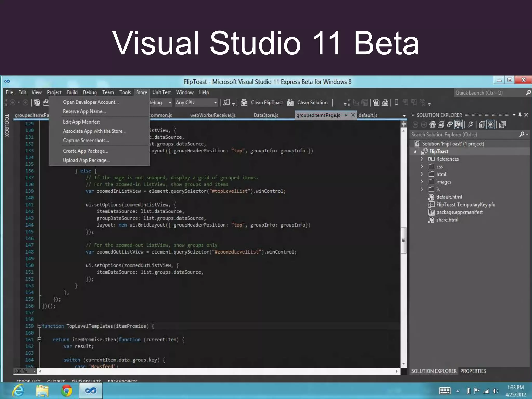Image resolution: width=532 pixels, height=399 pixels.
Task: Expand the References node
Action: pyautogui.click(x=422, y=159)
